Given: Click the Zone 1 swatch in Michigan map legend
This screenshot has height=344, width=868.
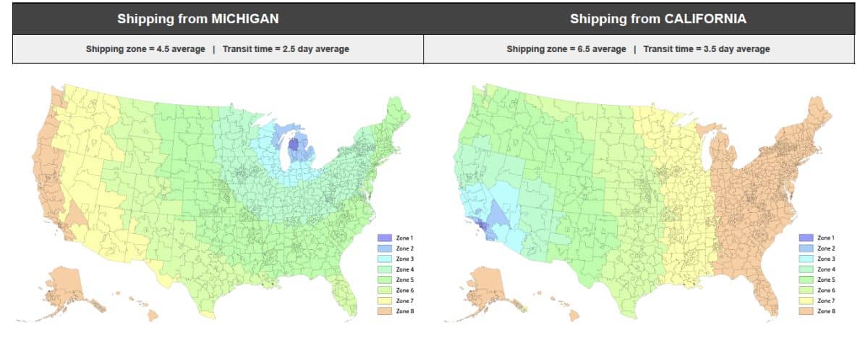Looking at the screenshot, I should point(383,238).
